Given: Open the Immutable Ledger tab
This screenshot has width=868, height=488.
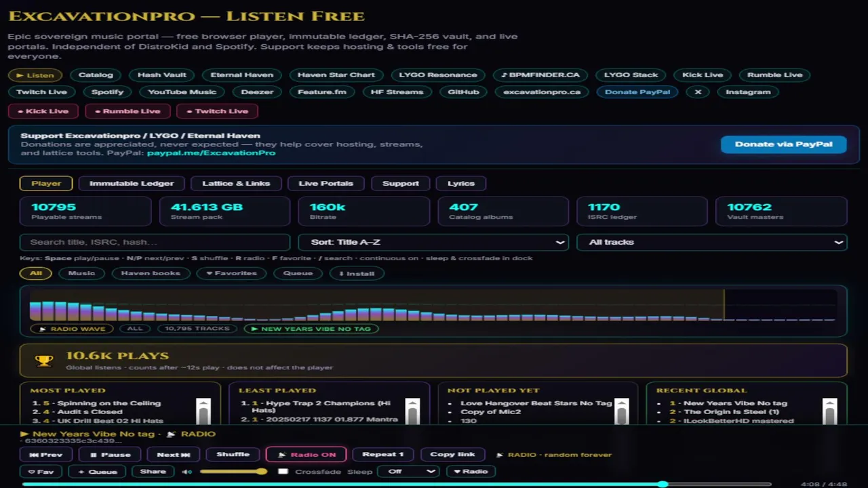Looking at the screenshot, I should click(132, 183).
